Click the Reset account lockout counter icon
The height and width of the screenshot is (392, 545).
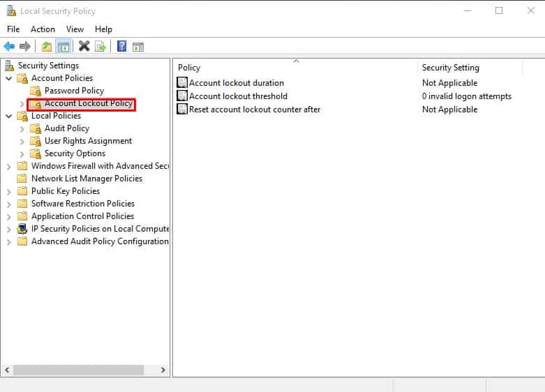(x=182, y=109)
